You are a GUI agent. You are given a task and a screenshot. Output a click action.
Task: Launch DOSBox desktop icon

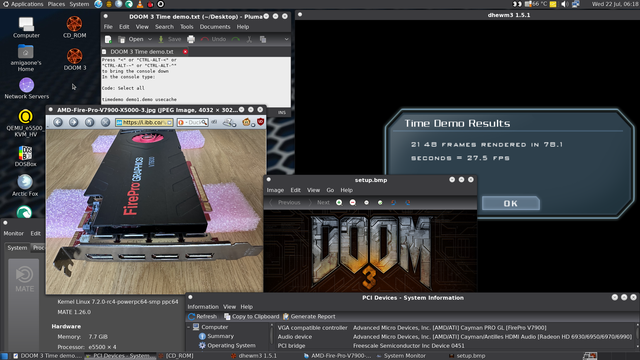(x=25, y=156)
